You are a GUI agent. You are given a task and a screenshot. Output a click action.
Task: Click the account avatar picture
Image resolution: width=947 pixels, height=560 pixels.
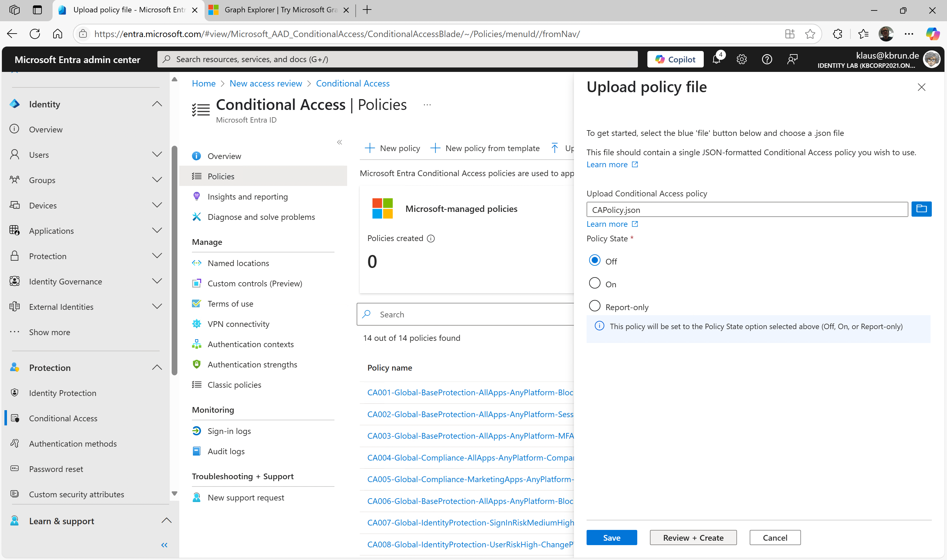(x=931, y=59)
